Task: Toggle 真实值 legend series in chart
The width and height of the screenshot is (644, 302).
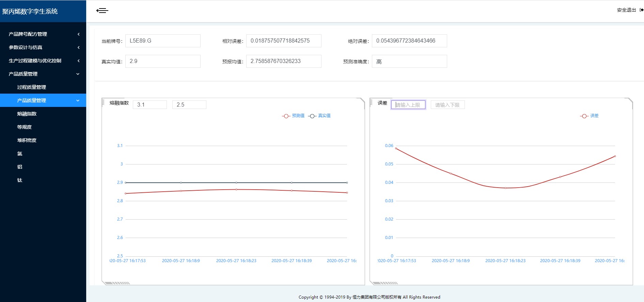Action: coord(319,116)
